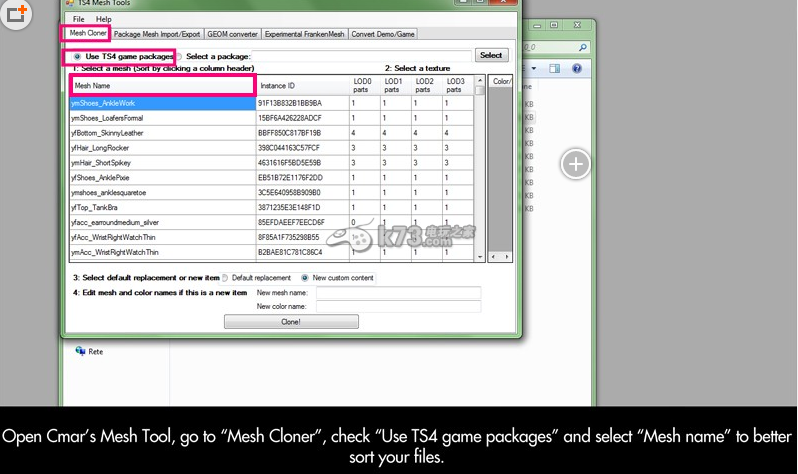The height and width of the screenshot is (474, 798).
Task: Click the Clone! button
Action: [x=290, y=322]
